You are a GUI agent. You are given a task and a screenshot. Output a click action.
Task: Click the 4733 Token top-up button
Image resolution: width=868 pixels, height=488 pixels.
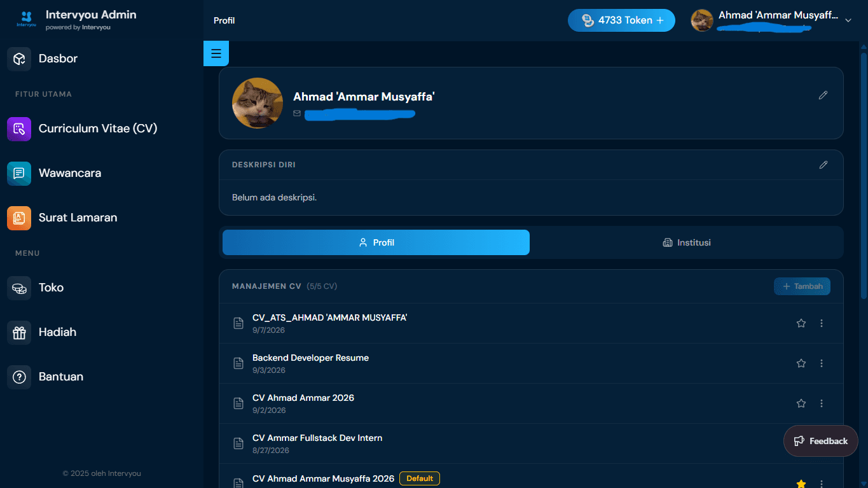[x=621, y=20]
